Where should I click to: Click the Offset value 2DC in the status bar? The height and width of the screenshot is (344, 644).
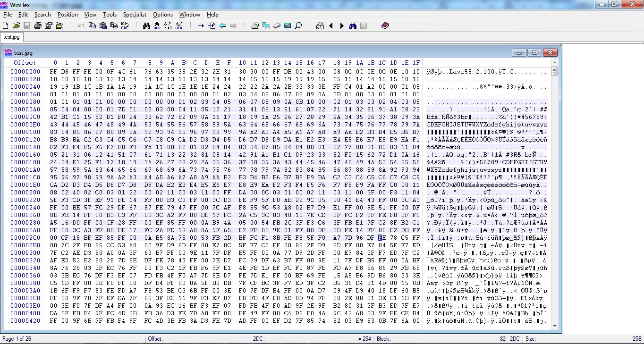[258, 339]
